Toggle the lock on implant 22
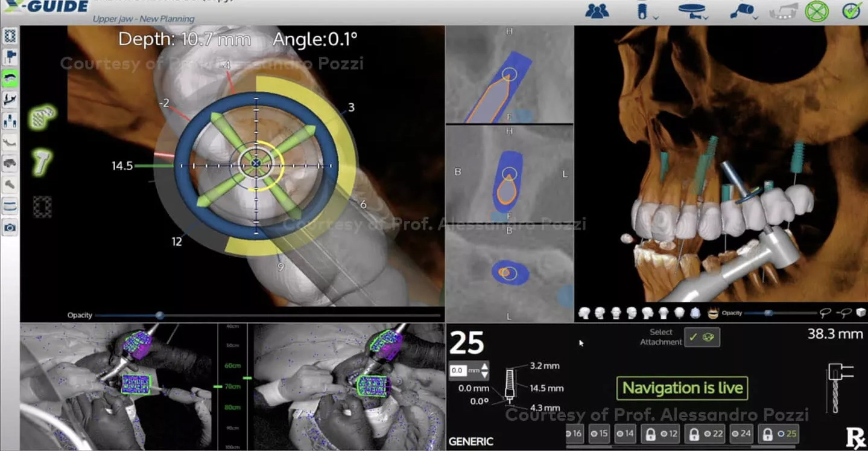868x451 pixels. (694, 433)
